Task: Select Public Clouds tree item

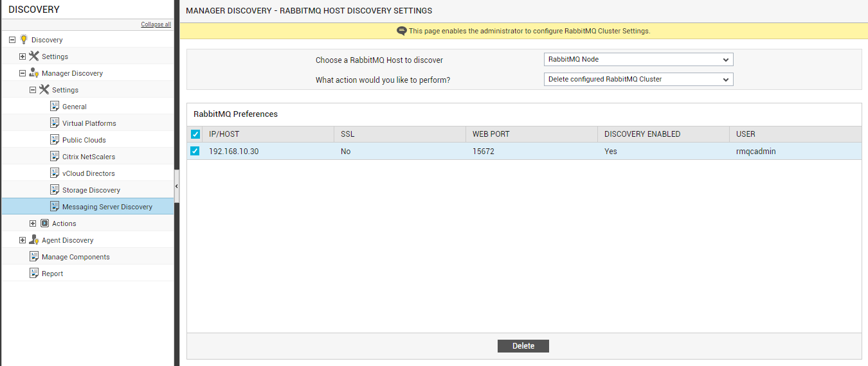Action: (x=84, y=140)
